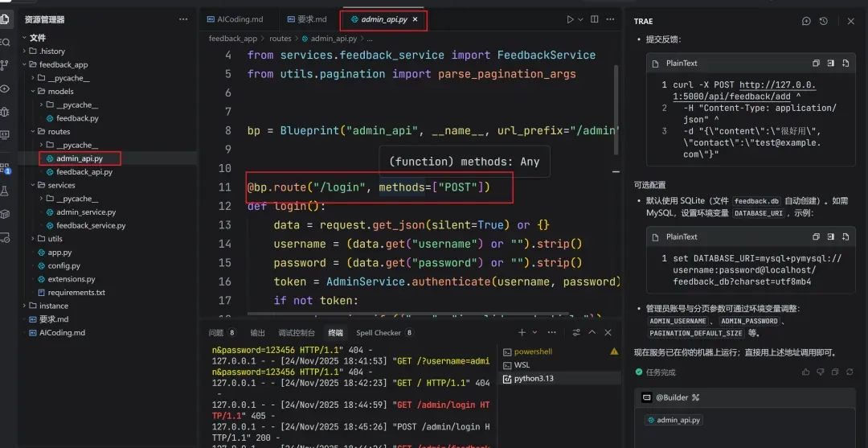868x448 pixels.
Task: Click the routes breadcrumb segment
Action: point(280,38)
